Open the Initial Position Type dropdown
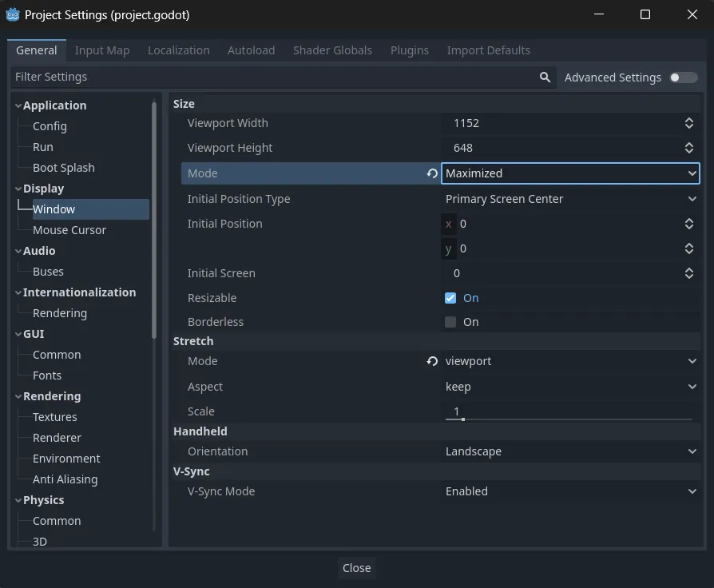 pos(570,199)
